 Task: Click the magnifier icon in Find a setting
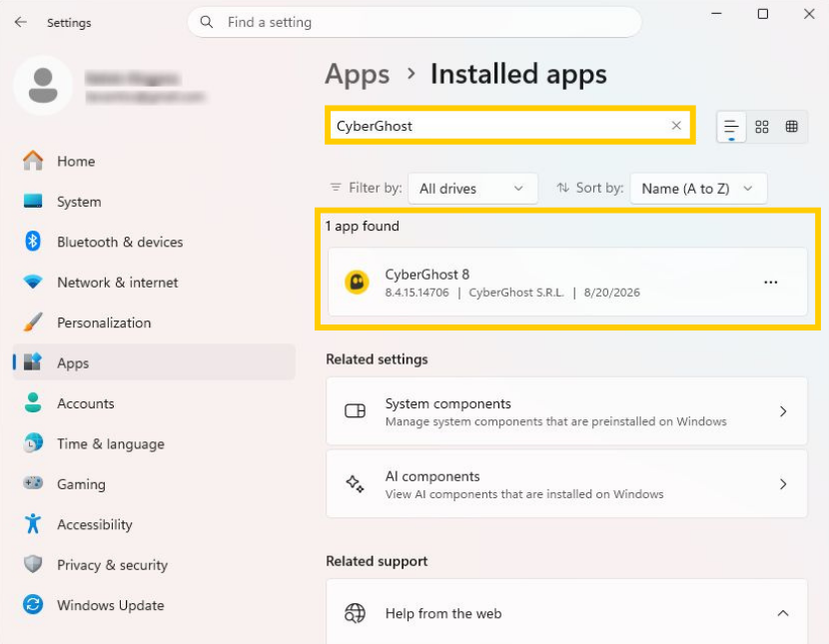point(206,22)
